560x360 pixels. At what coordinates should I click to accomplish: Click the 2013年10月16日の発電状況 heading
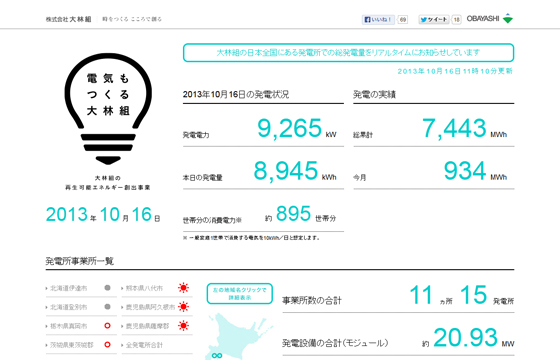[236, 94]
